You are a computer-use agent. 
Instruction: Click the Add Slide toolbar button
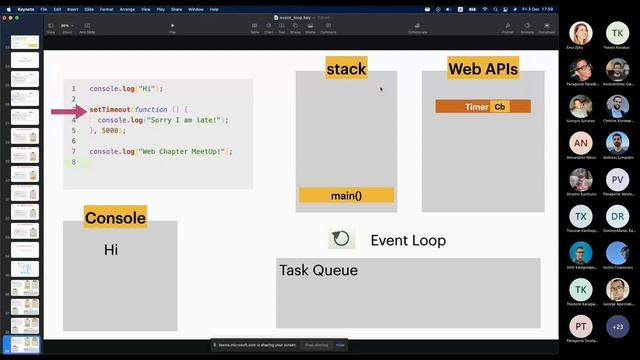87,28
